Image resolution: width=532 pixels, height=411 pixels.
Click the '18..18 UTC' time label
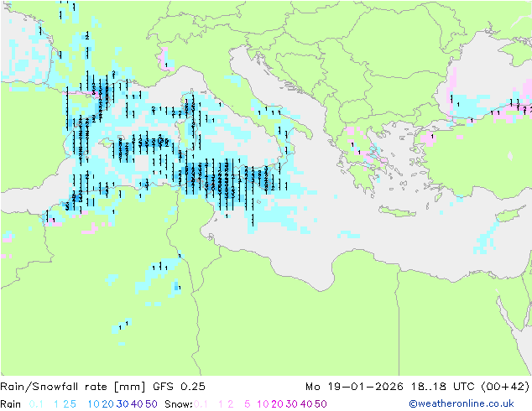443,387
